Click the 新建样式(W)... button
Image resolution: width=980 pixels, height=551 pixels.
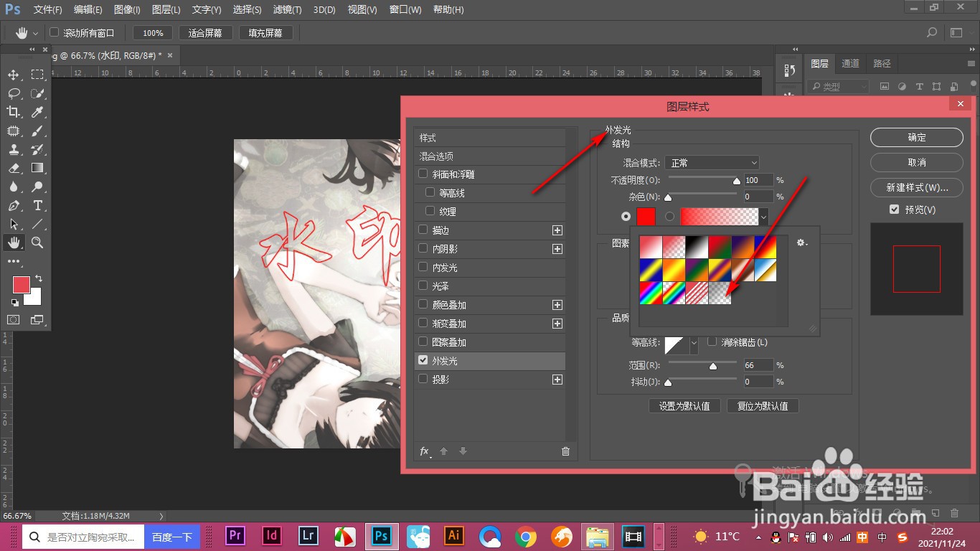917,187
